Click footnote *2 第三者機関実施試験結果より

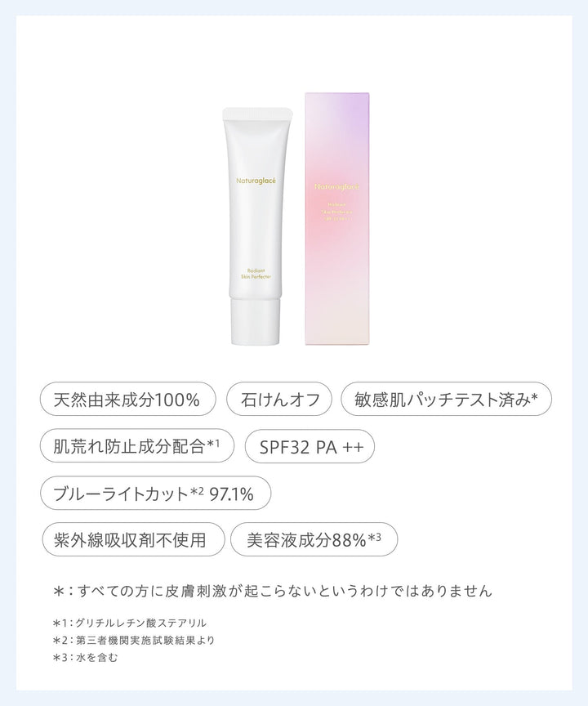(134, 641)
